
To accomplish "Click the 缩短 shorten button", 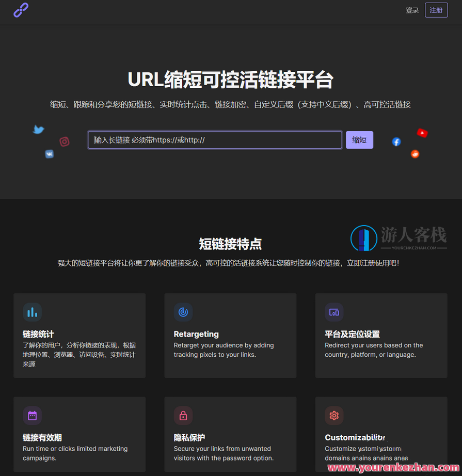I will click(359, 140).
